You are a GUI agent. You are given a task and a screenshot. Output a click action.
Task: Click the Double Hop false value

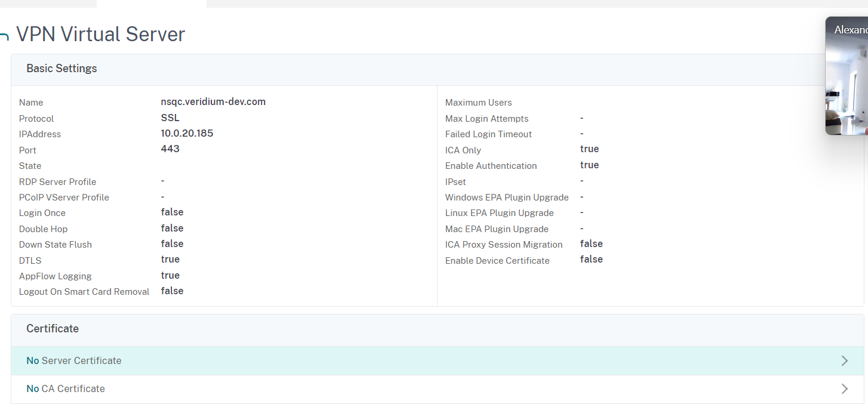[172, 228]
